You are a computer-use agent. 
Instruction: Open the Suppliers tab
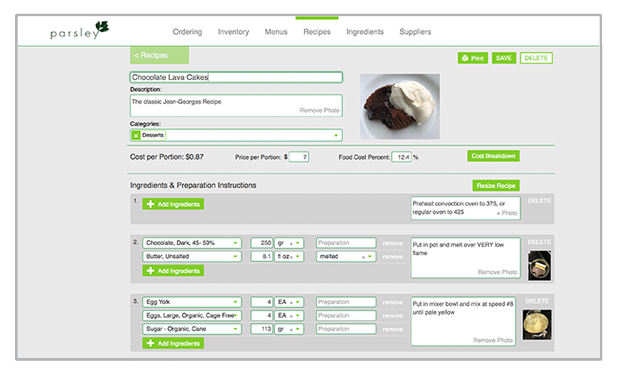tap(415, 32)
